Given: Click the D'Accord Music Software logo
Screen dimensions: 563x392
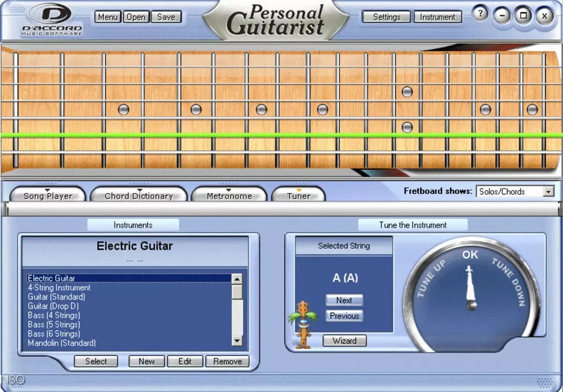Looking at the screenshot, I should [52, 20].
